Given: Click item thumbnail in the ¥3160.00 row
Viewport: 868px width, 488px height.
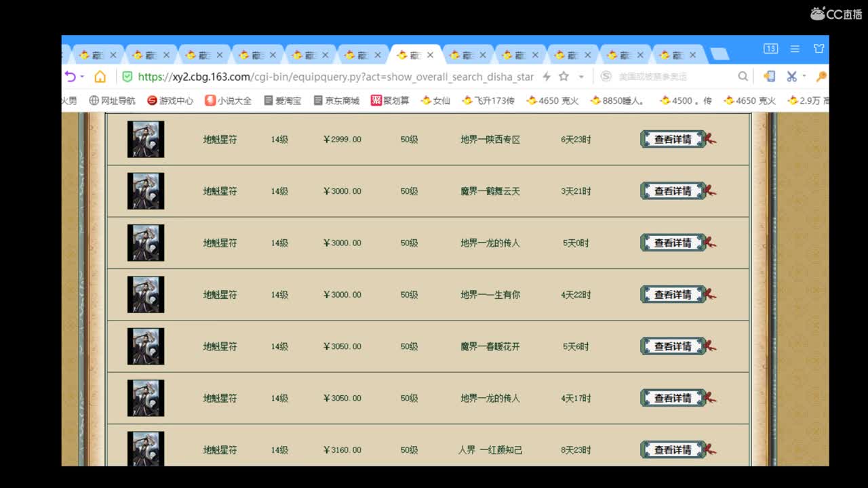Looking at the screenshot, I should point(146,449).
